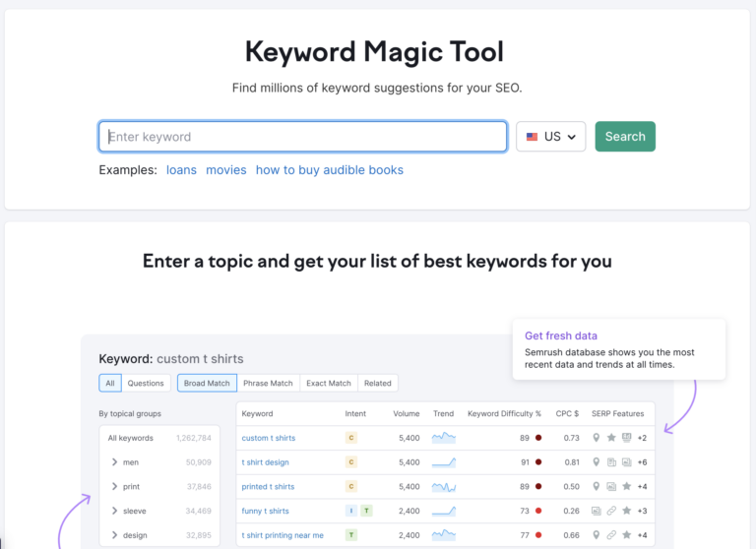Click Commercial intent badge for t shirt design
Screen dimensions: 756x549
point(351,462)
